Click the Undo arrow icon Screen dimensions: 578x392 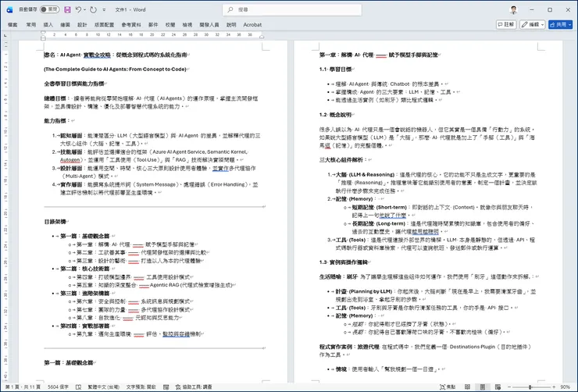point(78,9)
